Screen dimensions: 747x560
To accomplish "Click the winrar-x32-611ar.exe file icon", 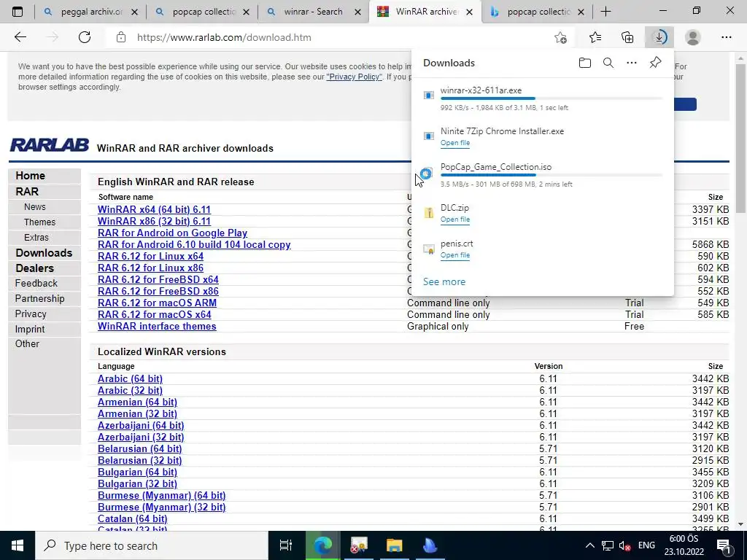I will coord(429,96).
